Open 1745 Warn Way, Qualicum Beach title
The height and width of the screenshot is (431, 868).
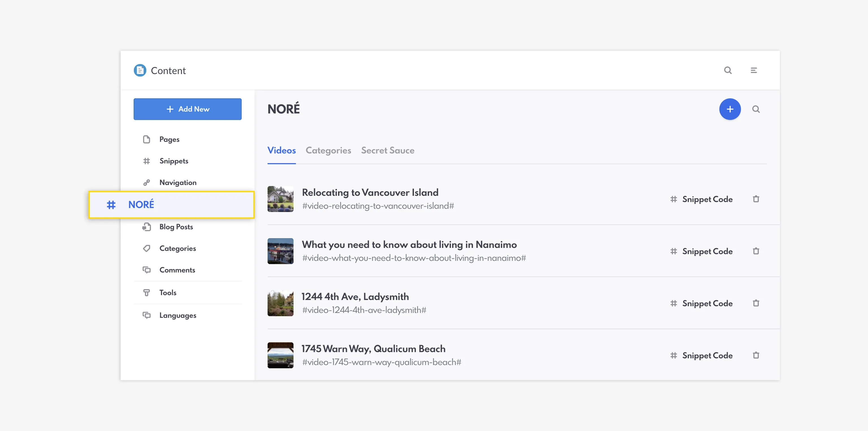click(373, 349)
